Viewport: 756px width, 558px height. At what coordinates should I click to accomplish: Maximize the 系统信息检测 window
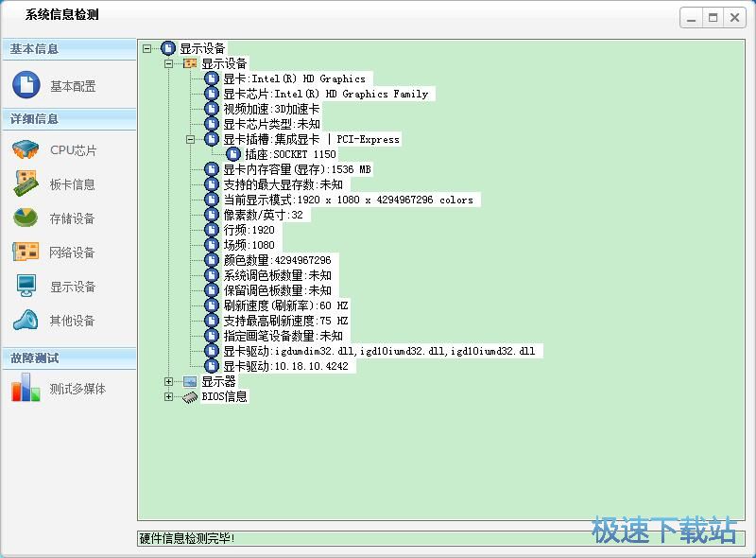tap(713, 18)
